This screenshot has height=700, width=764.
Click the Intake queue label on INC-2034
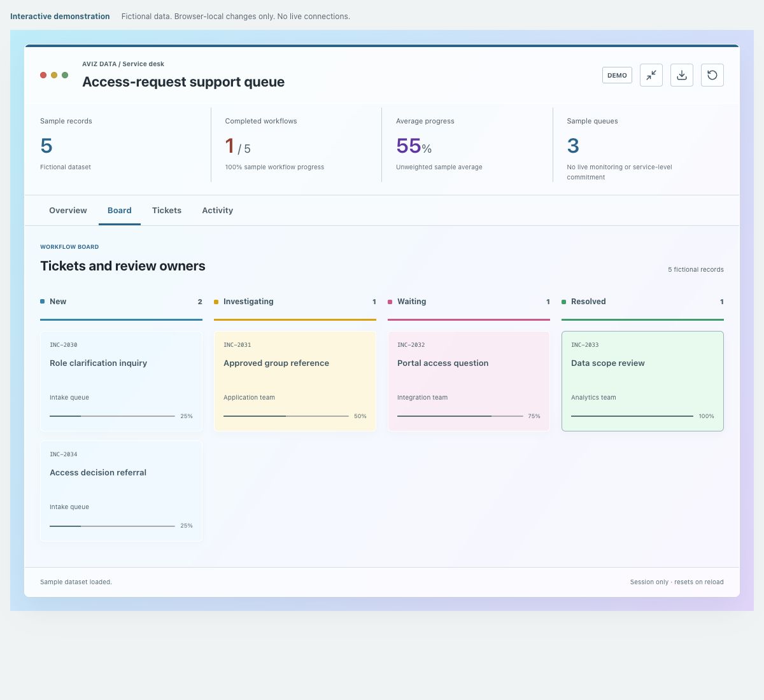tap(69, 507)
